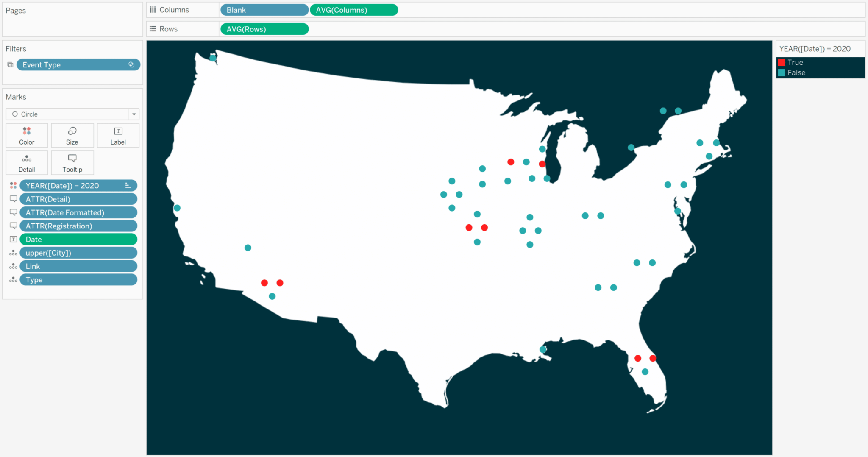Click the Link pill in Marks
The height and width of the screenshot is (457, 868).
point(78,266)
